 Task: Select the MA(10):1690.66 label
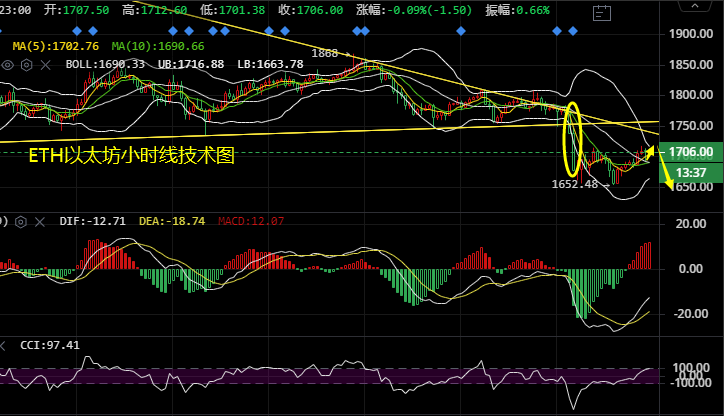[x=157, y=46]
